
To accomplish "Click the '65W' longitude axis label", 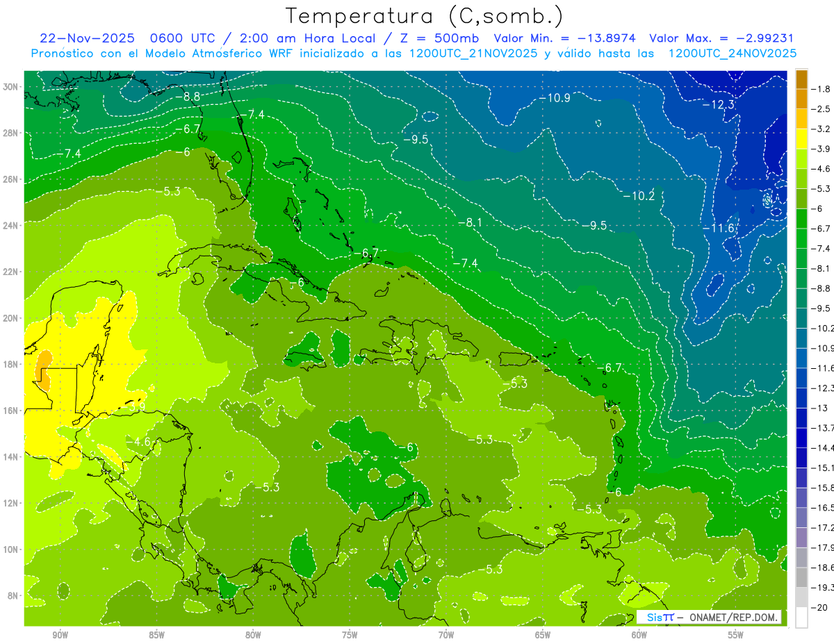I will coord(543,635).
